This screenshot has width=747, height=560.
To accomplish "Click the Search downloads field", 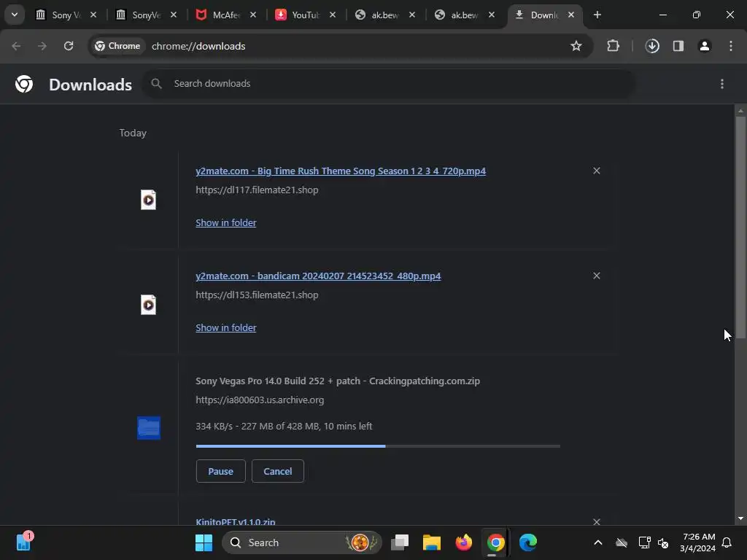I will [x=390, y=84].
